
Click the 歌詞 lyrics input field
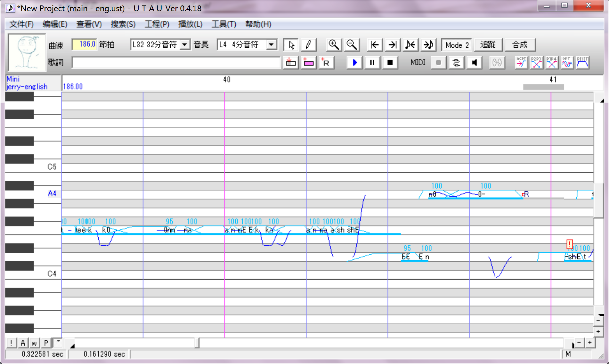176,62
